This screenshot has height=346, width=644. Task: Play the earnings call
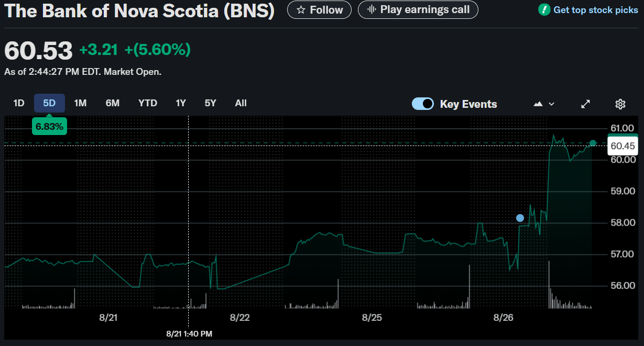[x=418, y=9]
